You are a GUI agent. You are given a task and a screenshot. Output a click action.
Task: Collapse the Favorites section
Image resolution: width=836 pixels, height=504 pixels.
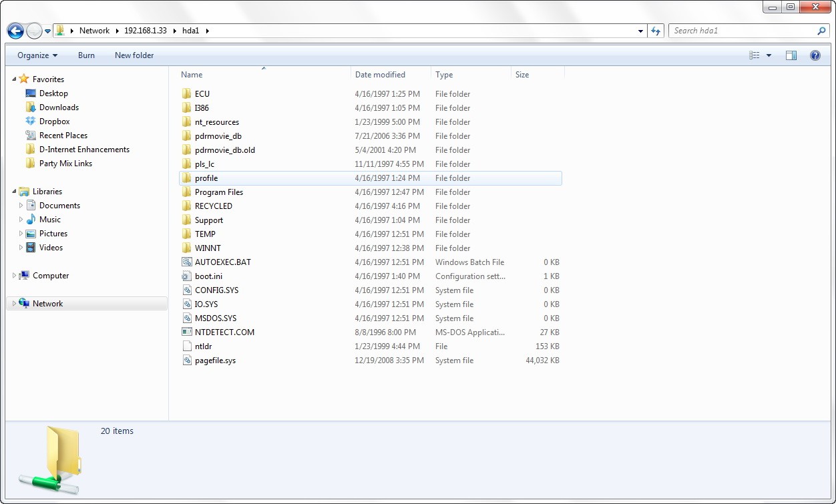click(15, 79)
